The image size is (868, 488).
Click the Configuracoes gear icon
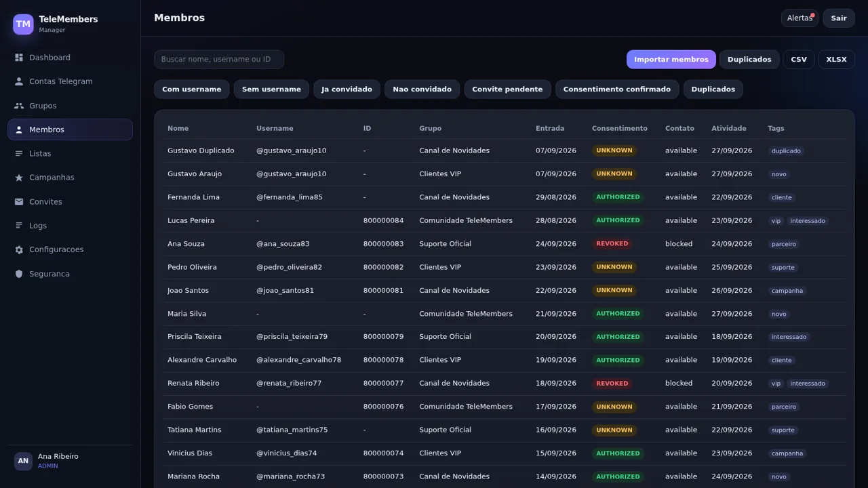pos(19,250)
